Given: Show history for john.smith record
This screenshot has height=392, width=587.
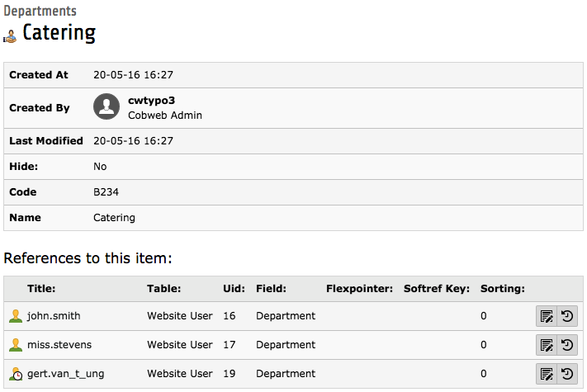Looking at the screenshot, I should click(x=567, y=316).
